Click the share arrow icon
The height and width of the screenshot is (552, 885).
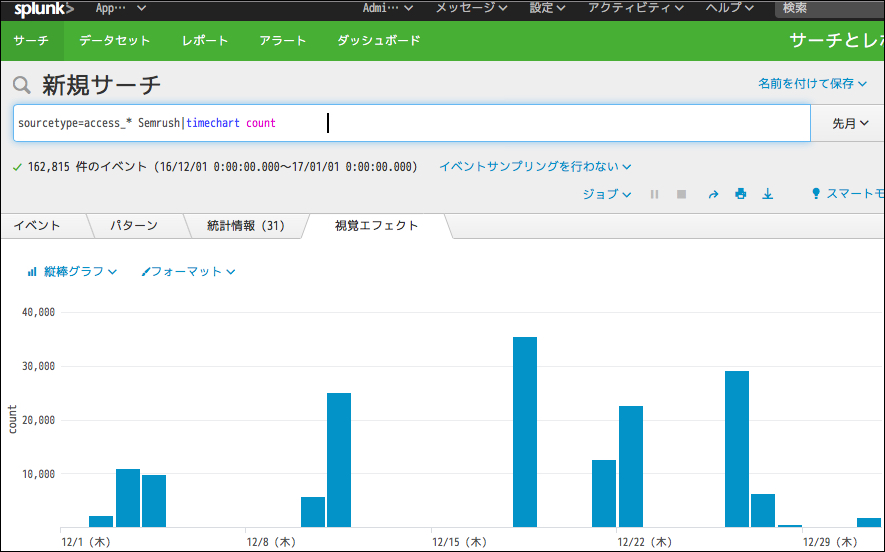coord(713,194)
